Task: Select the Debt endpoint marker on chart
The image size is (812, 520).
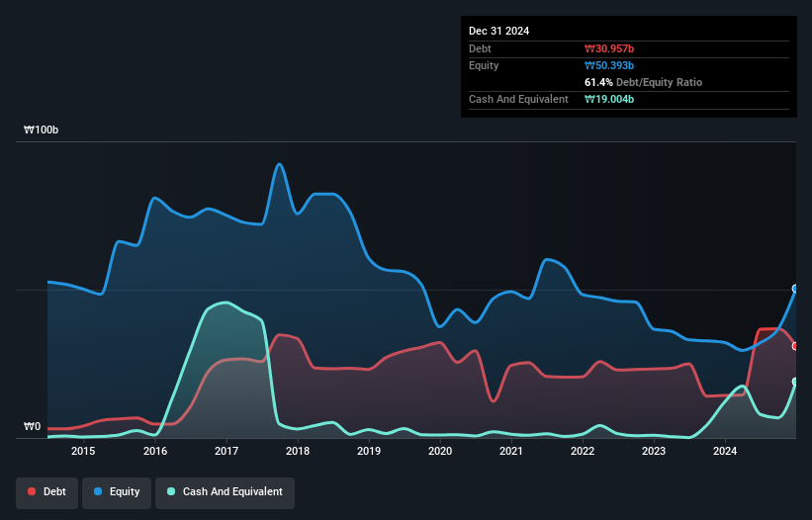Action: (x=795, y=346)
